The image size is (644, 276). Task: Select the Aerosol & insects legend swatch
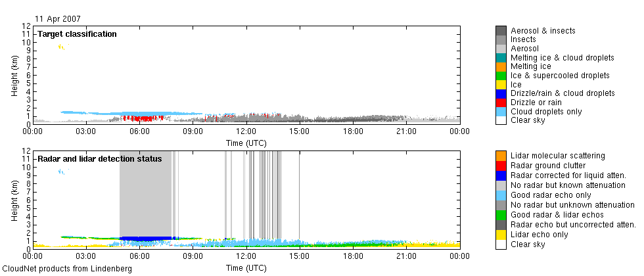tap(501, 31)
